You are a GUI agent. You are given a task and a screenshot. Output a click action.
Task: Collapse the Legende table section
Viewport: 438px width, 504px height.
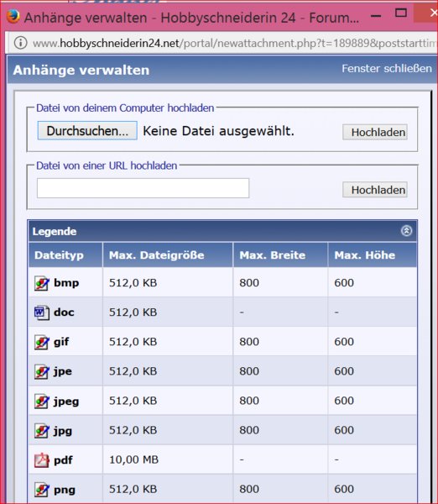pos(406,231)
